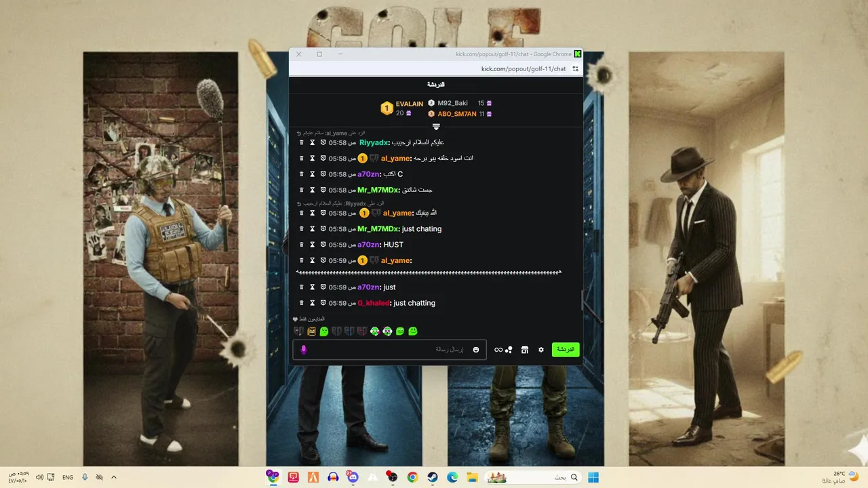
Task: Open Mr_M7MDx username on just chating message
Action: click(379, 229)
